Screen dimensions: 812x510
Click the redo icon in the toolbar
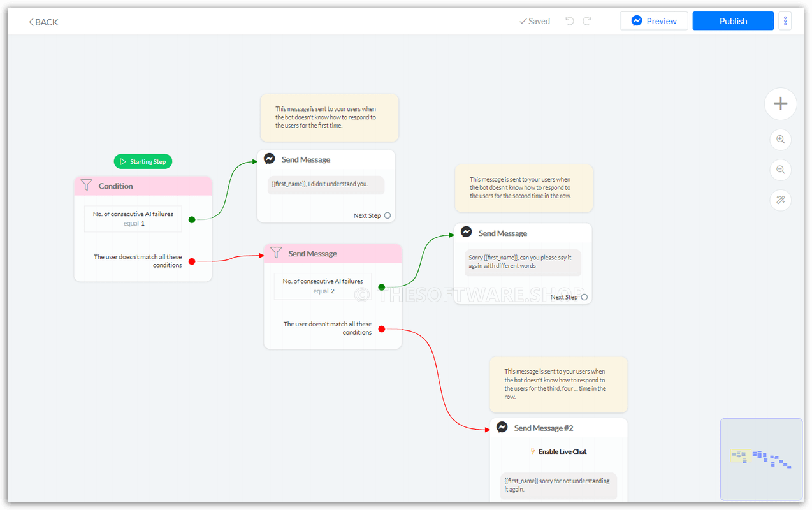(x=587, y=20)
